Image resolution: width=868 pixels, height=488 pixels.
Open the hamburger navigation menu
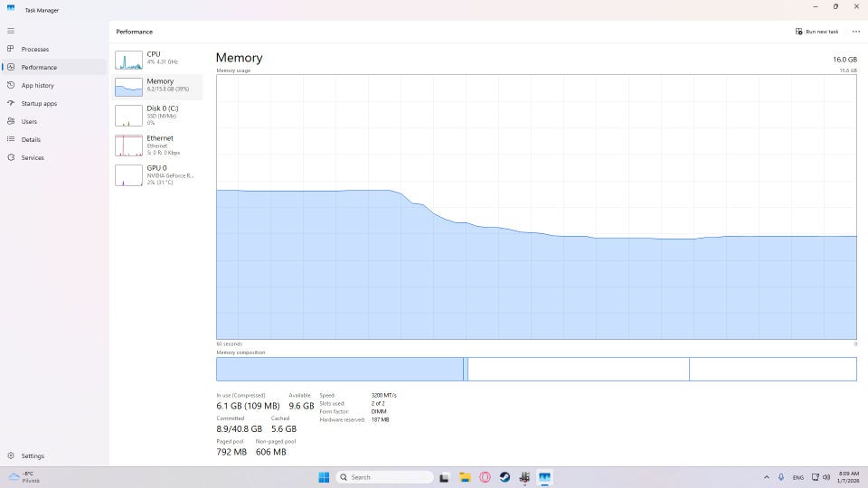tap(11, 31)
